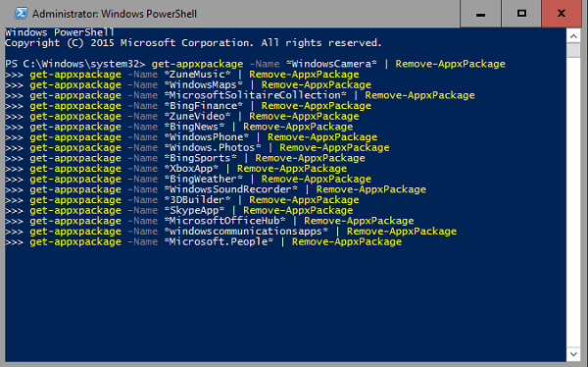Click Remove-AppxPackage on the MicrosoftSolitaireCollection line
Viewport: 588px width, 367px height.
pyautogui.click(x=419, y=95)
